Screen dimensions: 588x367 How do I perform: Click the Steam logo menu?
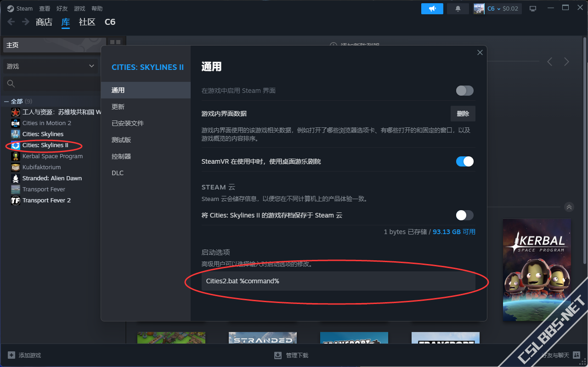click(x=20, y=8)
